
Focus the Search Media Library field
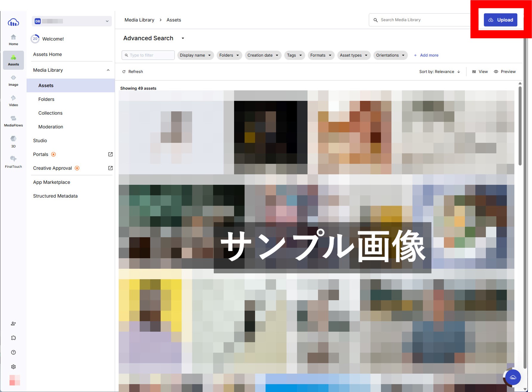point(420,20)
